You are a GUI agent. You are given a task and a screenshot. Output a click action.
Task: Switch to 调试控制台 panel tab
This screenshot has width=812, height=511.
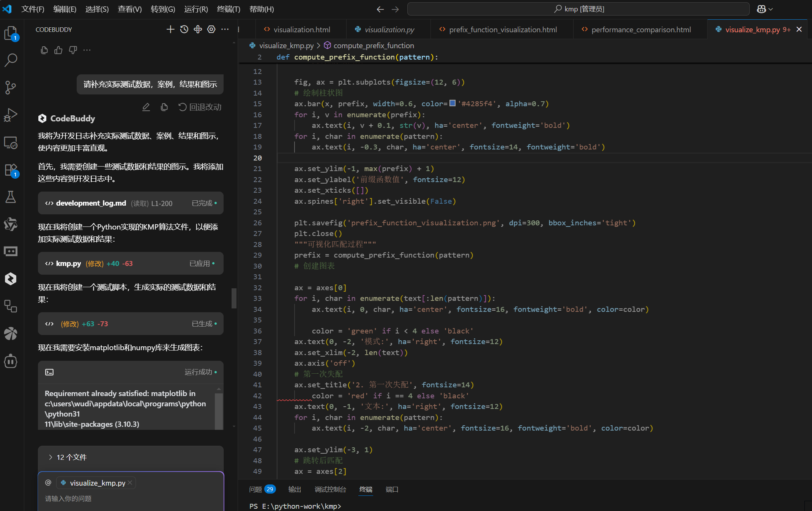330,489
